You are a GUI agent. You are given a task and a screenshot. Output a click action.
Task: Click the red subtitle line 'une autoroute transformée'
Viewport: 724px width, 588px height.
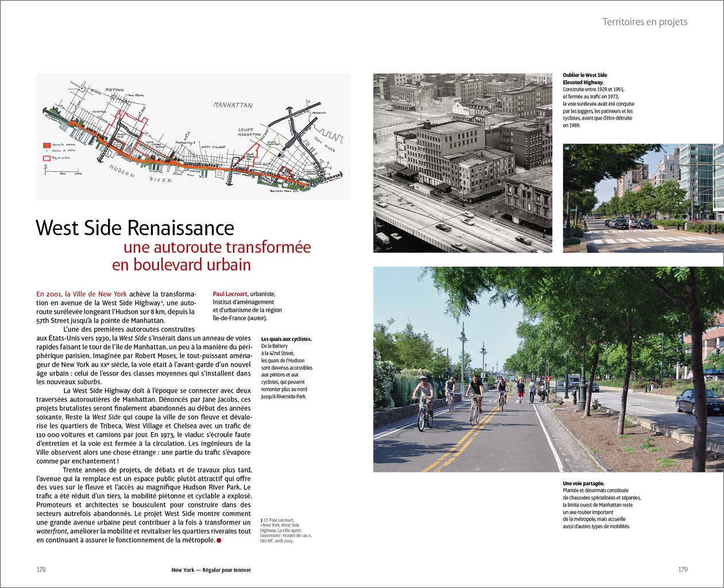(x=217, y=247)
